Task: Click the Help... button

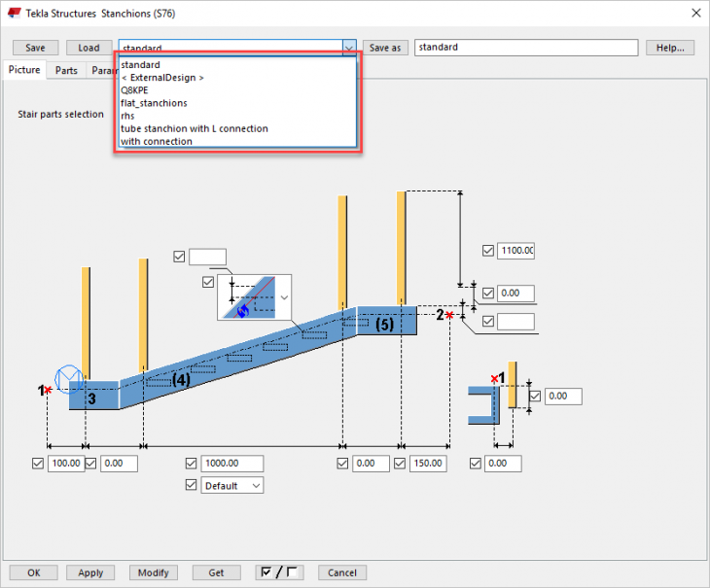Action: pyautogui.click(x=669, y=48)
